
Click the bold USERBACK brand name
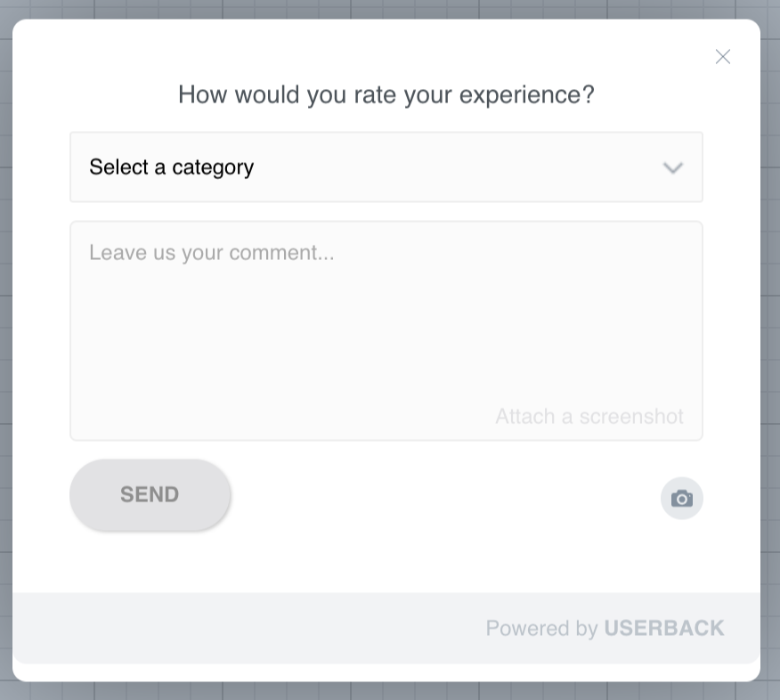coord(664,628)
